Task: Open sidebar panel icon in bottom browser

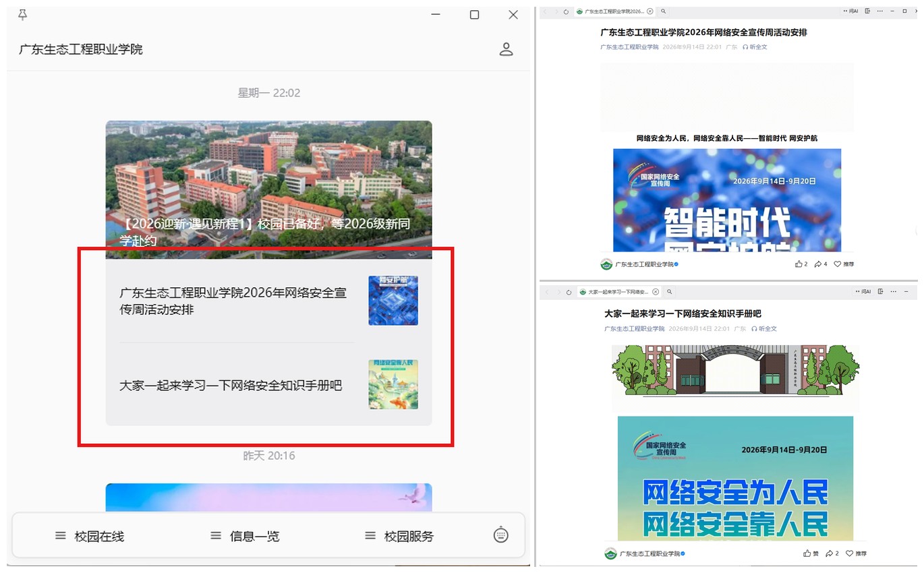Action: pyautogui.click(x=880, y=291)
